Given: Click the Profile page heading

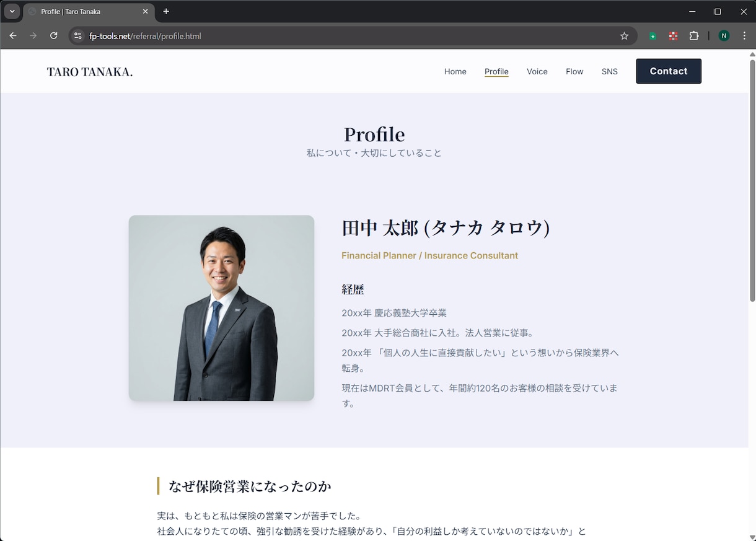Looking at the screenshot, I should pos(374,134).
